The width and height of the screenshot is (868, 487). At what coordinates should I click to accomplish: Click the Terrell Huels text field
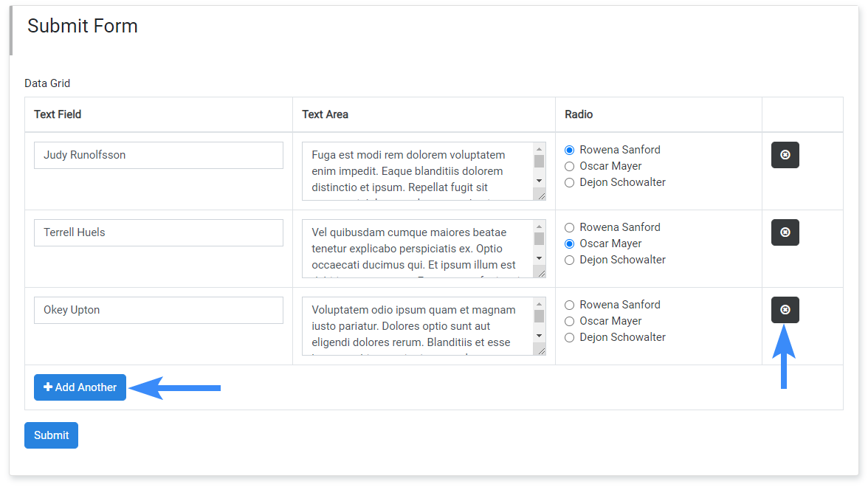pyautogui.click(x=159, y=232)
